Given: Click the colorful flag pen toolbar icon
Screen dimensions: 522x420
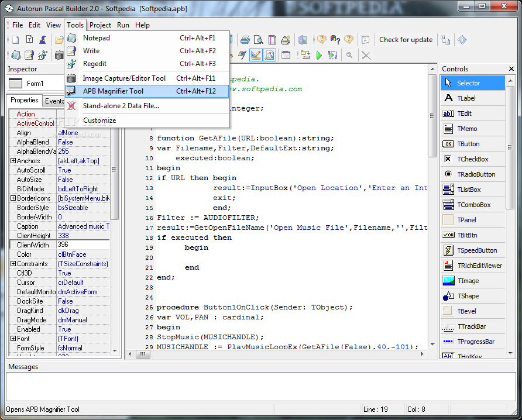Looking at the screenshot, I should tap(242, 55).
